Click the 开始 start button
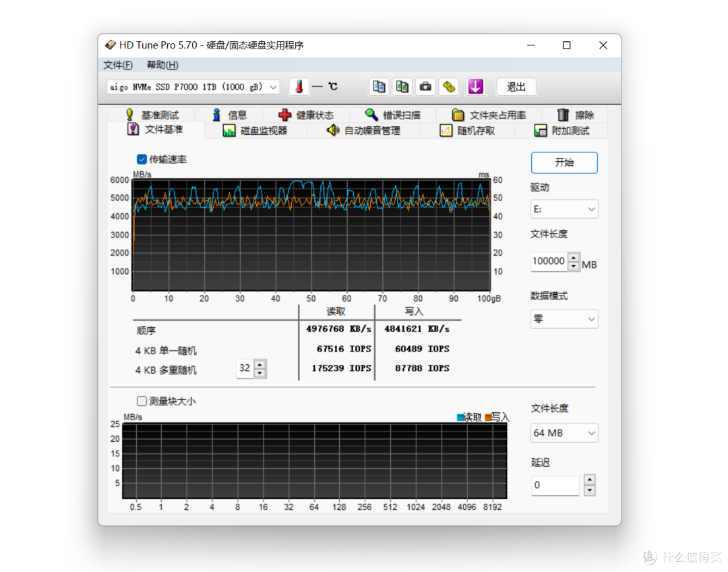This screenshot has width=728, height=572. tap(564, 163)
